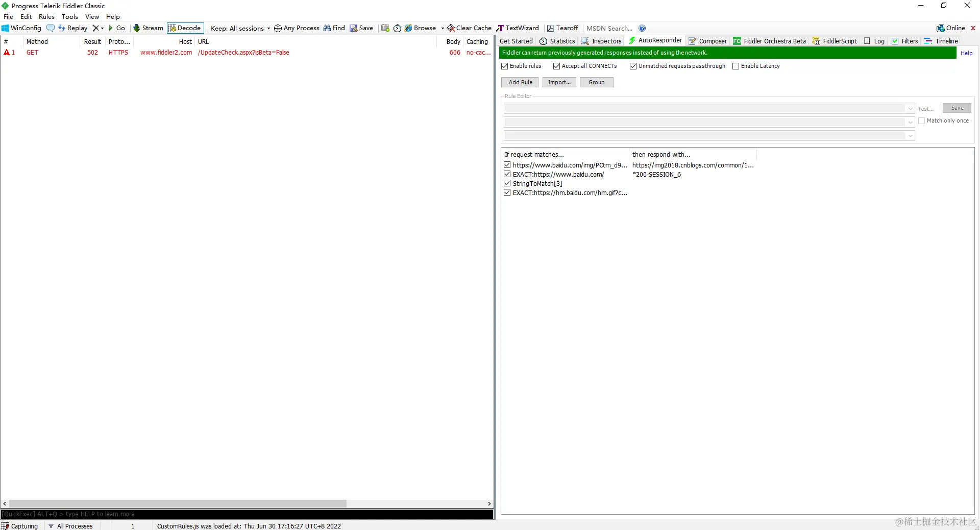Screen dimensions: 980x530
Task: Expand first Rule Editor combo box
Action: point(910,108)
